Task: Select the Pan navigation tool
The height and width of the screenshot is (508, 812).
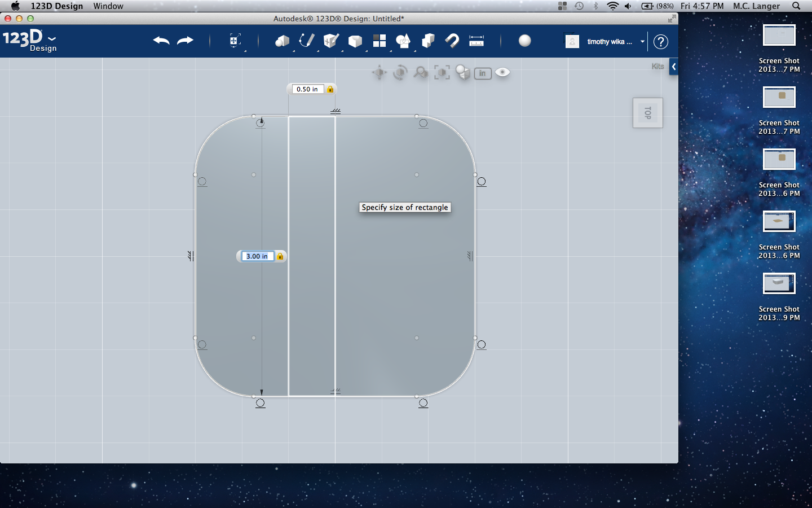Action: (379, 72)
